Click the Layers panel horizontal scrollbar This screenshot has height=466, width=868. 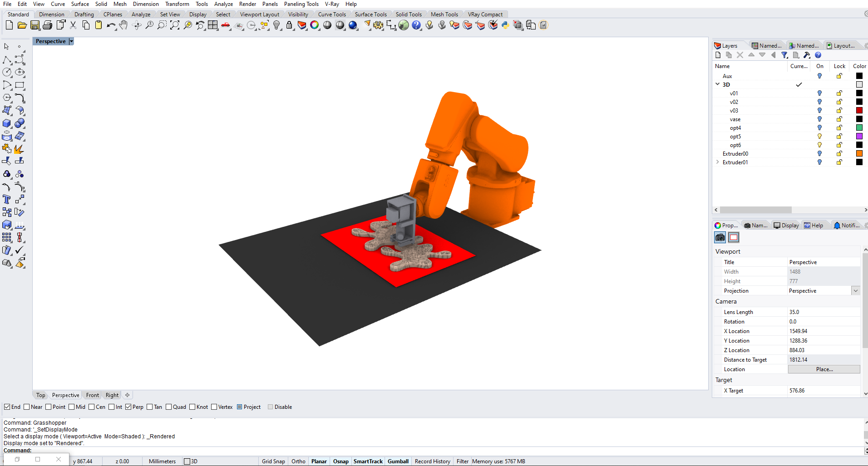pos(756,210)
